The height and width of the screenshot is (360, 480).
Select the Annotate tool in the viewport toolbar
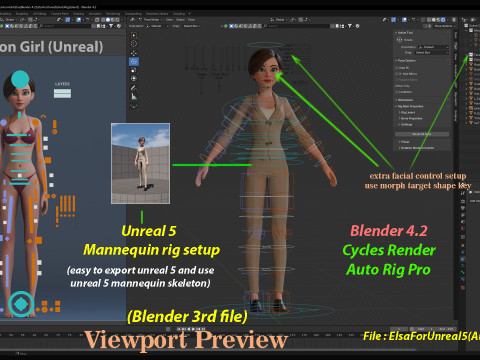[x=134, y=88]
